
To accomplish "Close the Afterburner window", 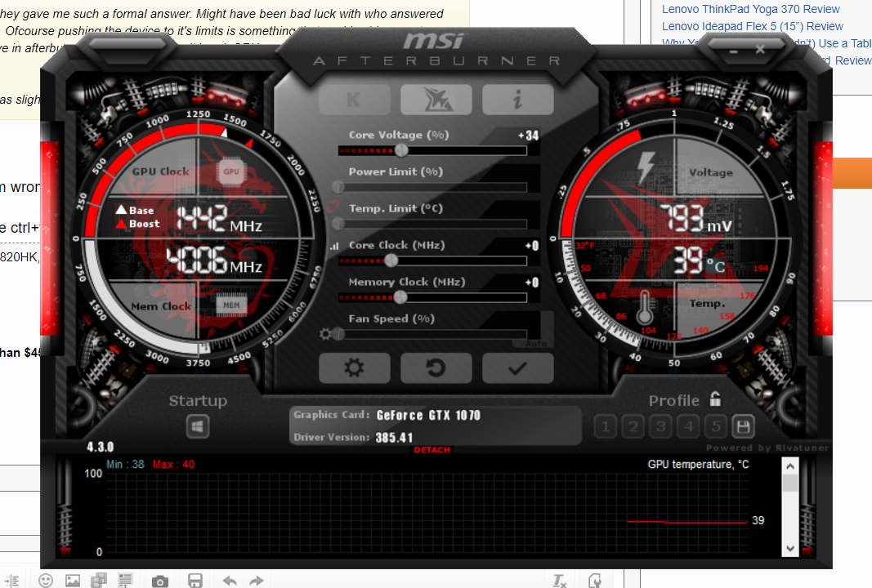I will 760,50.
